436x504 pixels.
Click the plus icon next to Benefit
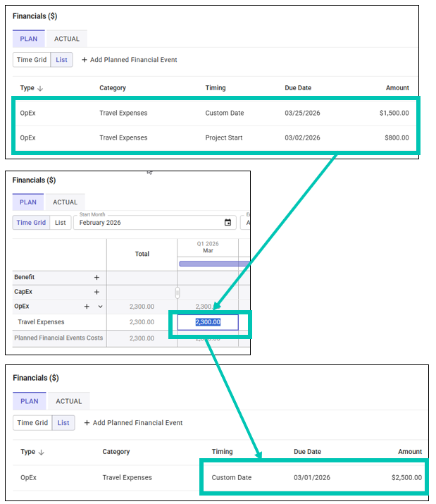96,278
